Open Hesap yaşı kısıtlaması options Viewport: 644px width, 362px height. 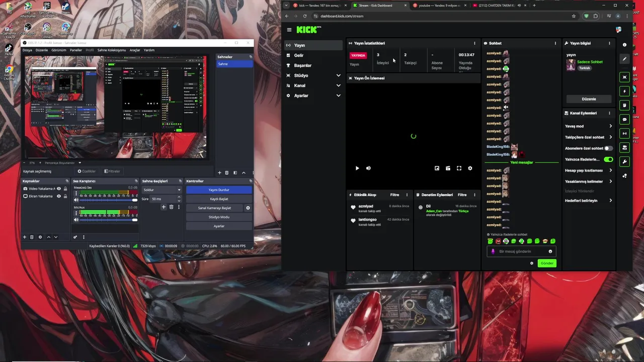pyautogui.click(x=610, y=170)
